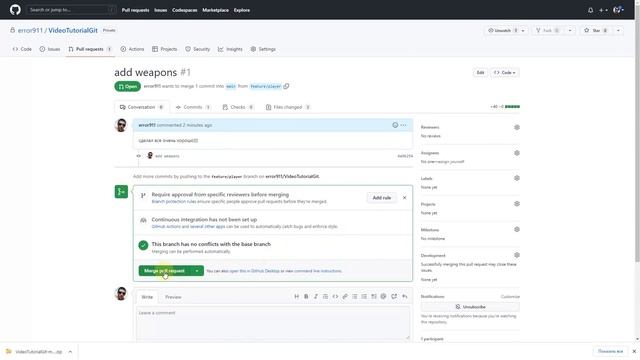
Task: Open the repository Actions tab
Action: pyautogui.click(x=132, y=49)
